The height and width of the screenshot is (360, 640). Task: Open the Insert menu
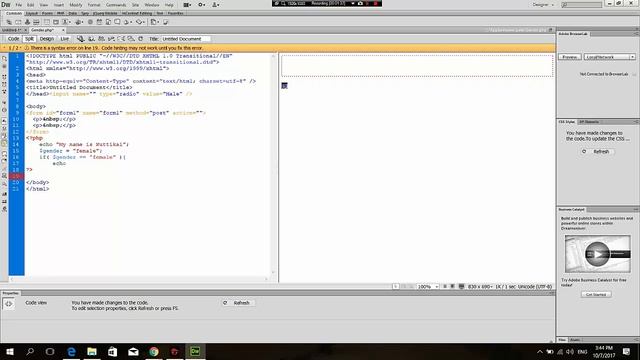[59, 5]
